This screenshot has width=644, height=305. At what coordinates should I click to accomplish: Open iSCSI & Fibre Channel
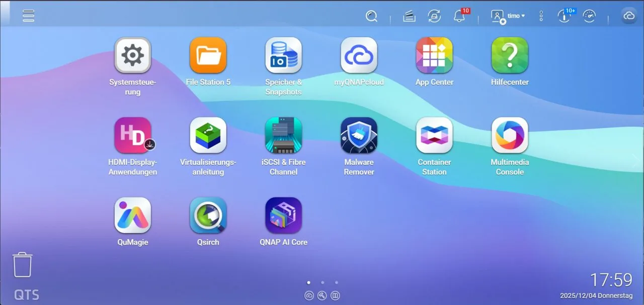283,136
